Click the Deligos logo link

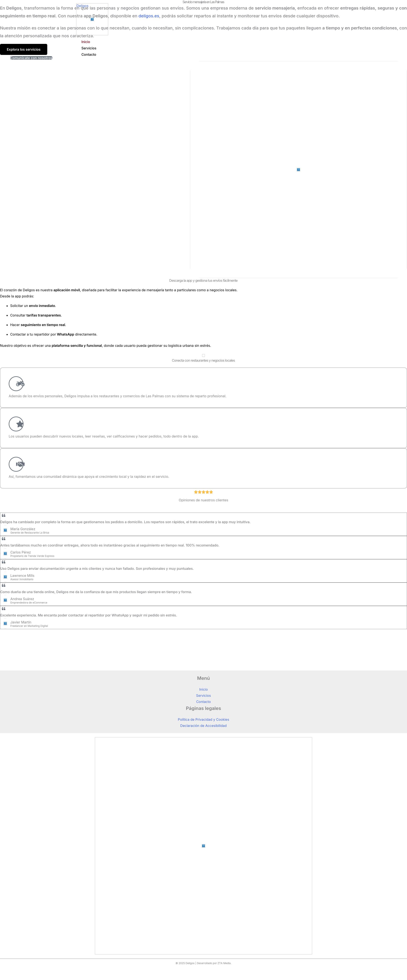[92, 19]
